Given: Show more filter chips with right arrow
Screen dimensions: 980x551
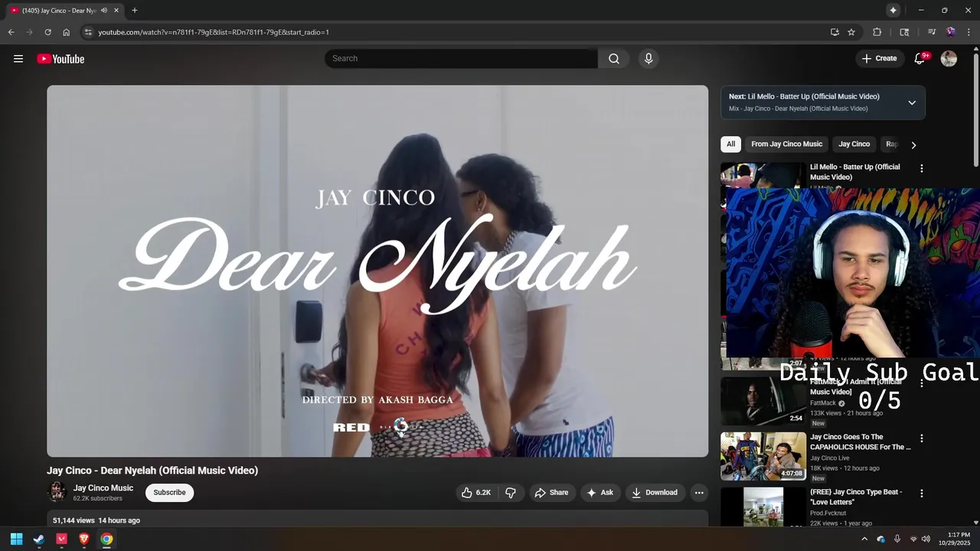Looking at the screenshot, I should (x=913, y=145).
